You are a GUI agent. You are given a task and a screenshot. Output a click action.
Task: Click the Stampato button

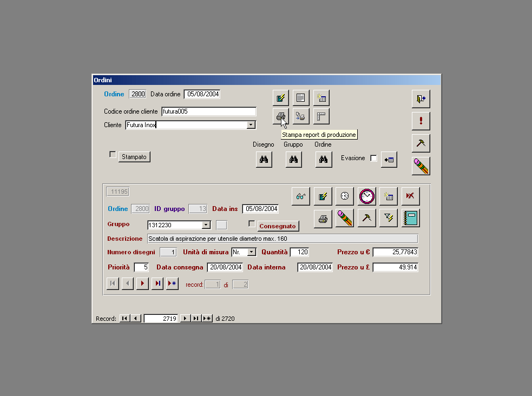(x=134, y=157)
